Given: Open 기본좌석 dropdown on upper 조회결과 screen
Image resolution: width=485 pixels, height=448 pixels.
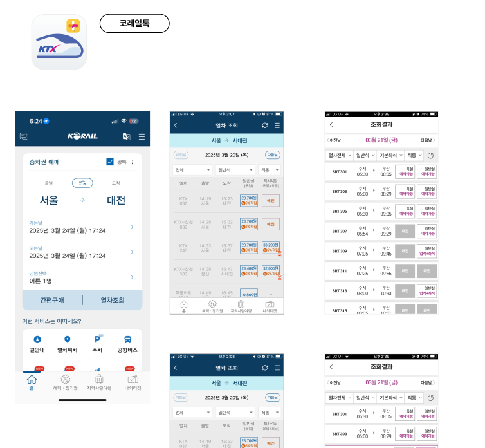Looking at the screenshot, I should pyautogui.click(x=391, y=155).
